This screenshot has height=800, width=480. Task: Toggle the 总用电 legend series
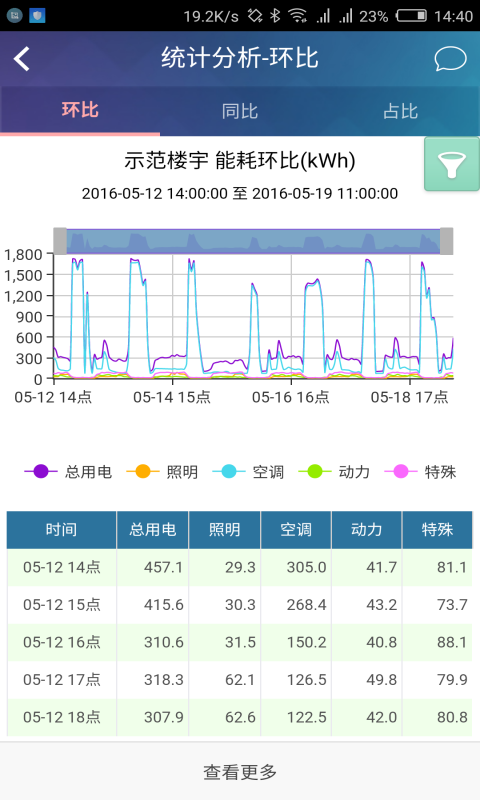(68, 471)
